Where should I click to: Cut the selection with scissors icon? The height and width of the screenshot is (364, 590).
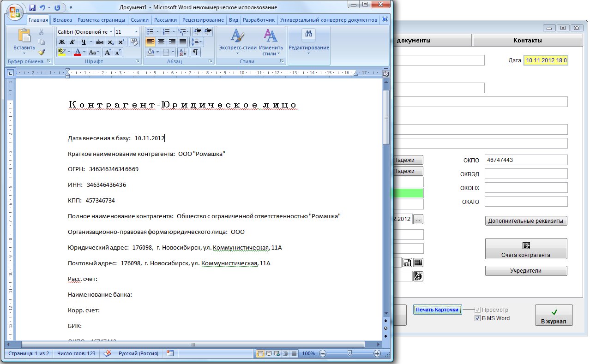coord(41,32)
